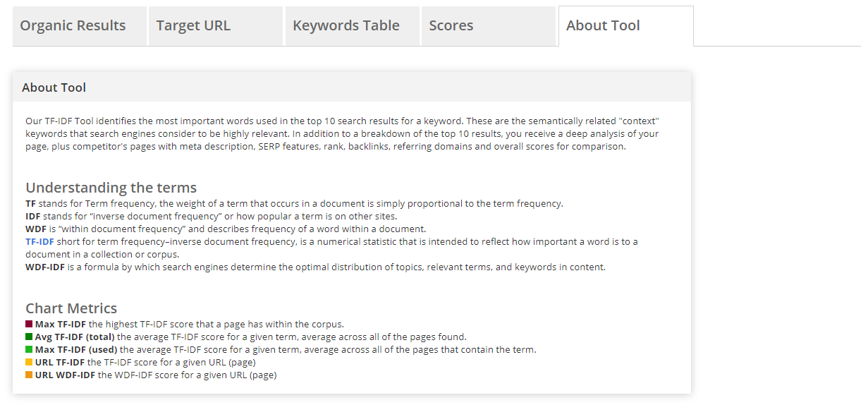Screen dimensions: 868x405
Task: Click the light green Max TF-IDF (used) swatch
Action: tap(29, 350)
